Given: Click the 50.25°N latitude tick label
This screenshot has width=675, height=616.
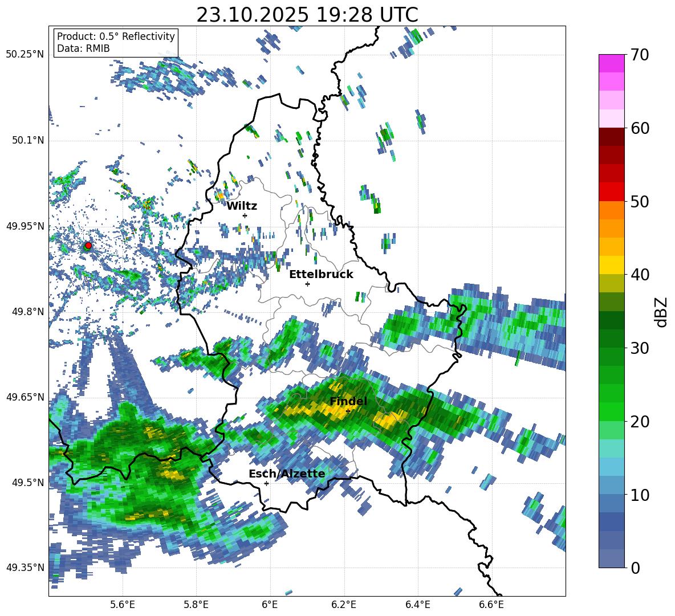Looking at the screenshot, I should (x=25, y=55).
